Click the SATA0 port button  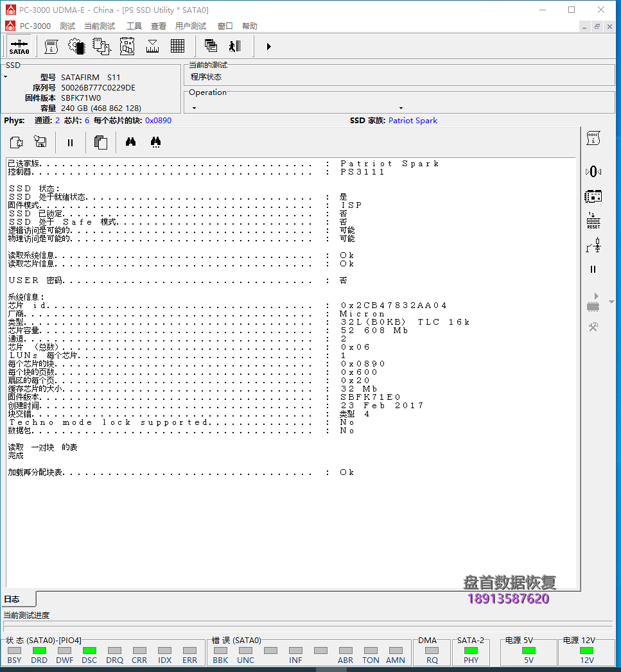coord(19,46)
